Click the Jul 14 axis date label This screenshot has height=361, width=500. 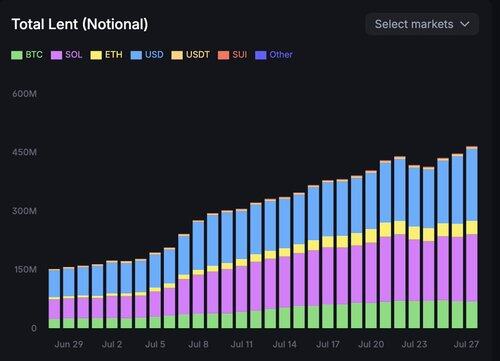click(x=284, y=344)
